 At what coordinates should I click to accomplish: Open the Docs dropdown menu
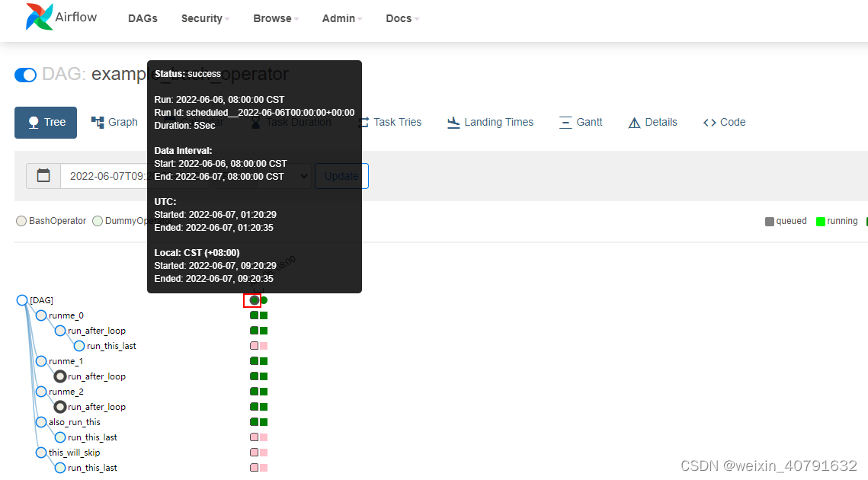pos(402,18)
